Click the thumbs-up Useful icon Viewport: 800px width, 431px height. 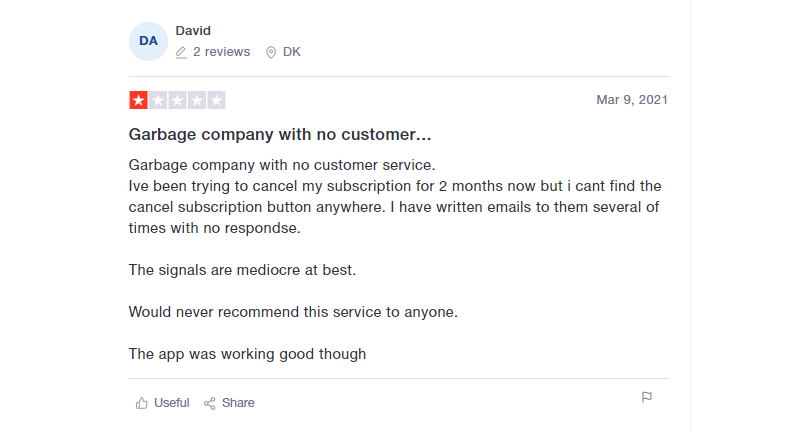(x=141, y=403)
